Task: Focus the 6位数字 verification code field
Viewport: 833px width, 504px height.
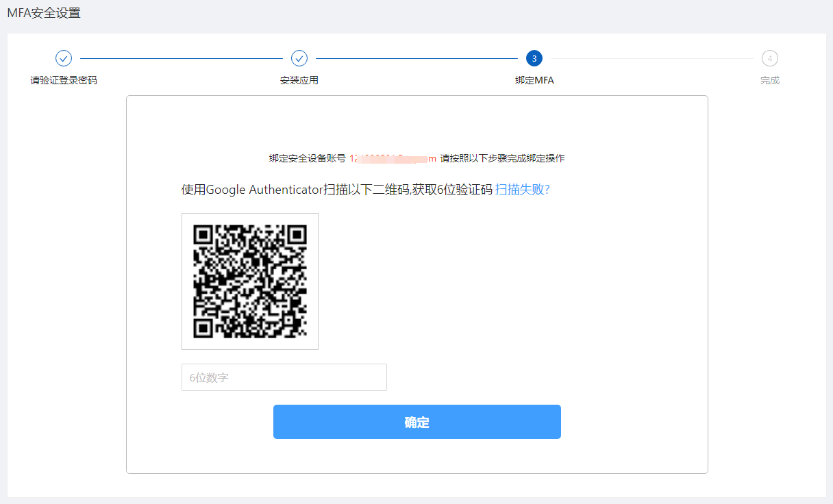Action: click(284, 377)
